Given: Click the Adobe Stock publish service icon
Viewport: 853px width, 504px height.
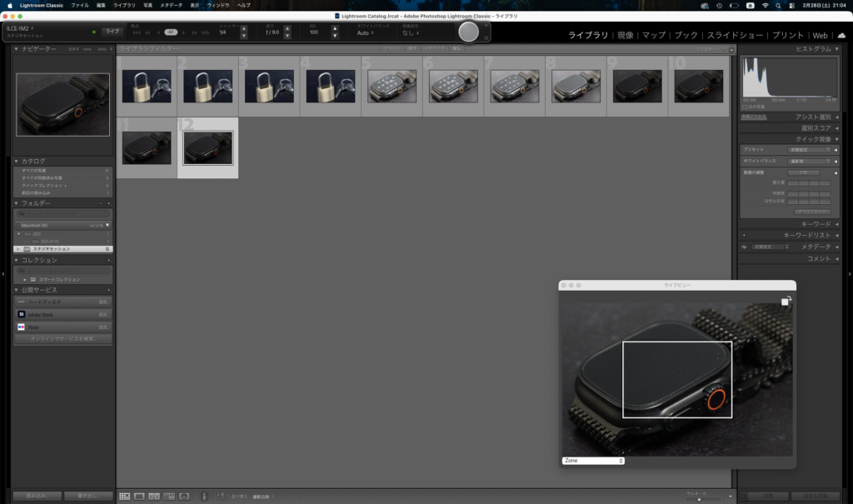Looking at the screenshot, I should (x=22, y=315).
